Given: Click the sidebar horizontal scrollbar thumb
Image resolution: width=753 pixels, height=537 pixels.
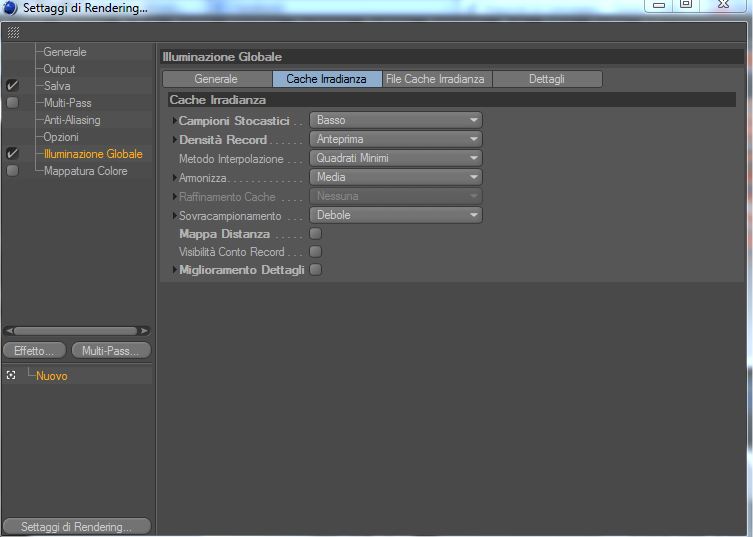Looking at the screenshot, I should click(75, 330).
